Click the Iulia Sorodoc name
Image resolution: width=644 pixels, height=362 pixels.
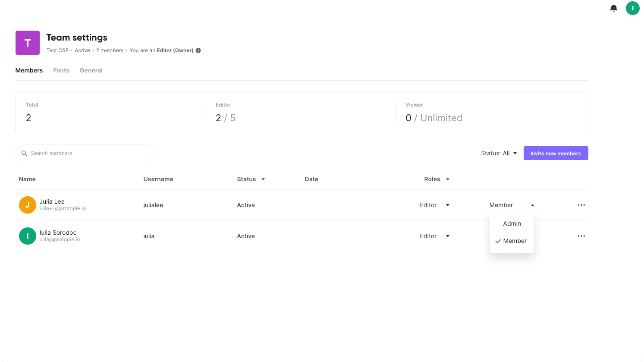pyautogui.click(x=58, y=233)
